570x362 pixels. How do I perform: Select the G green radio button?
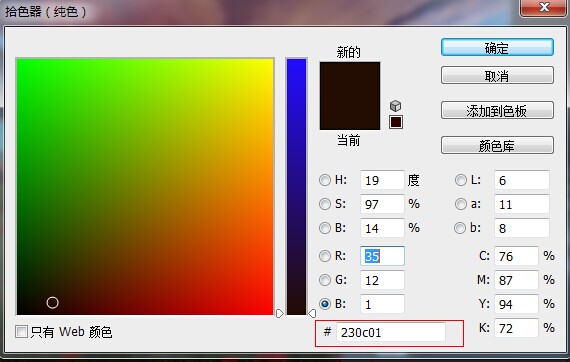pos(325,280)
